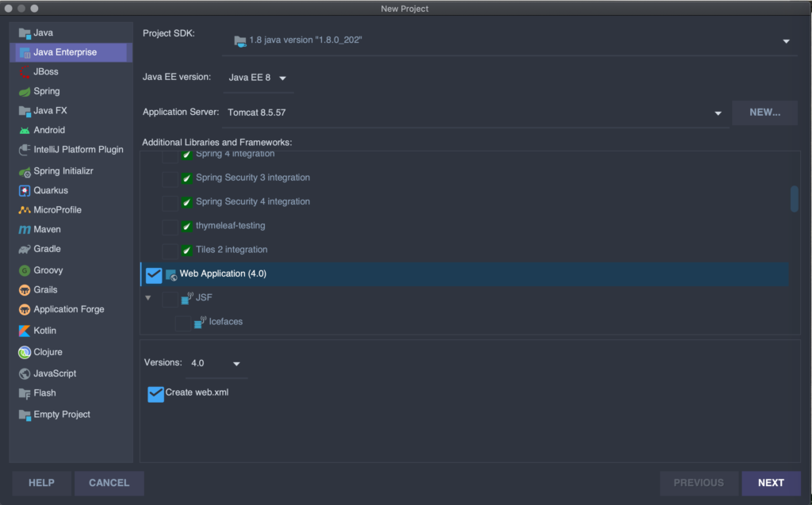Click the Tiles 2 integration green icon

pyautogui.click(x=187, y=251)
